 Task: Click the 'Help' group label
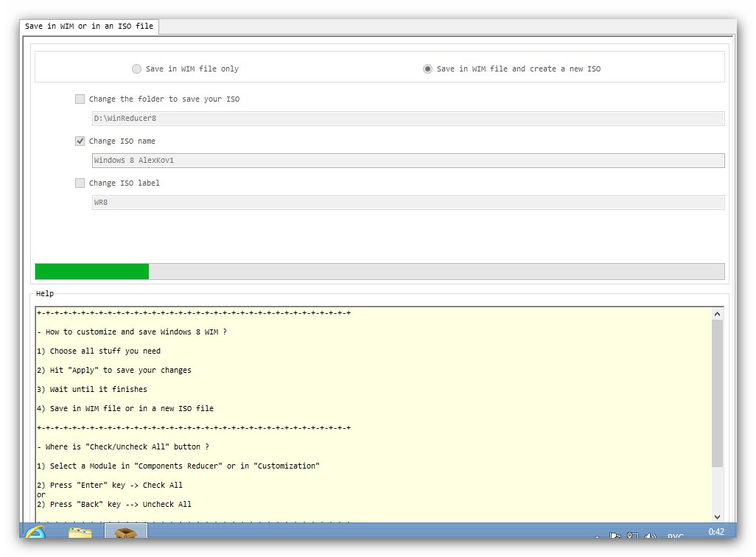45,294
